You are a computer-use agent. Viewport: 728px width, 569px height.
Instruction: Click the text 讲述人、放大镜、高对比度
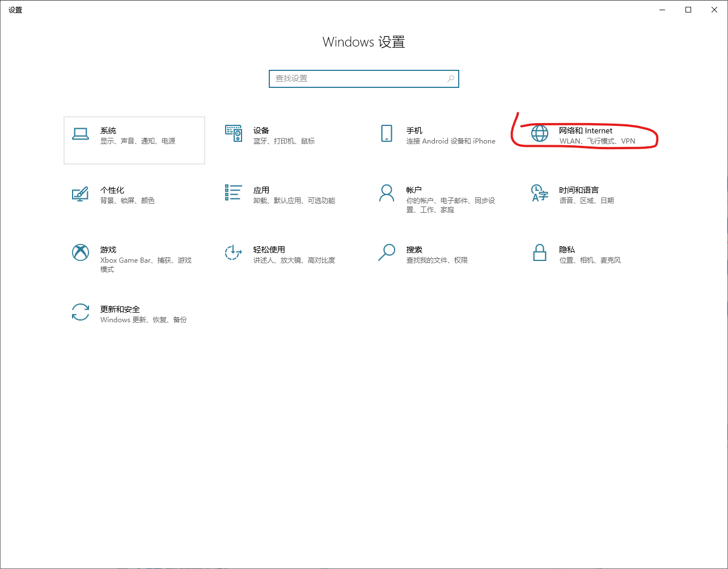294,260
